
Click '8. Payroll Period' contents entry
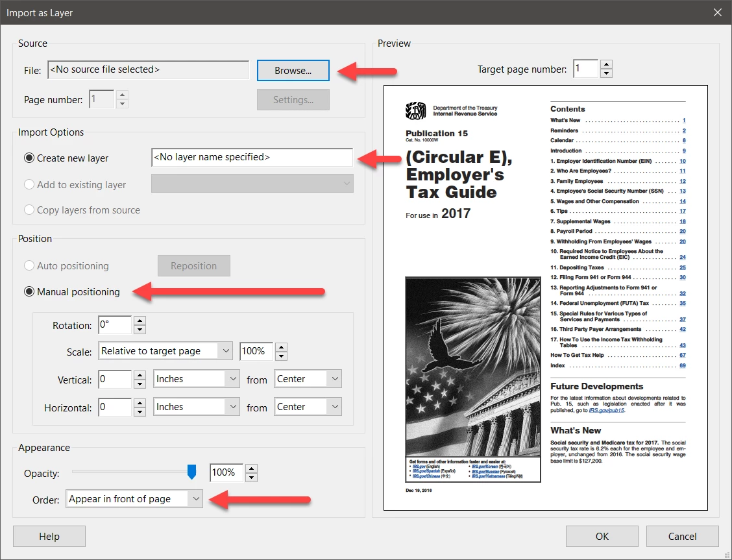point(618,232)
